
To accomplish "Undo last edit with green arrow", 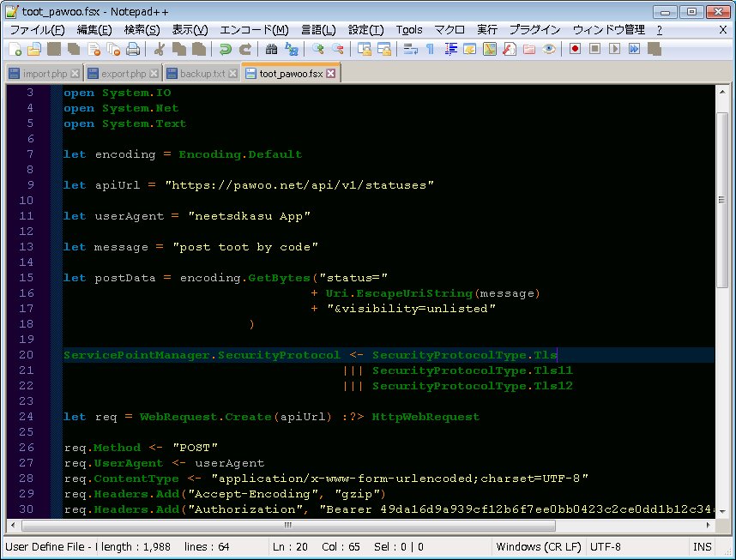I will [x=226, y=49].
